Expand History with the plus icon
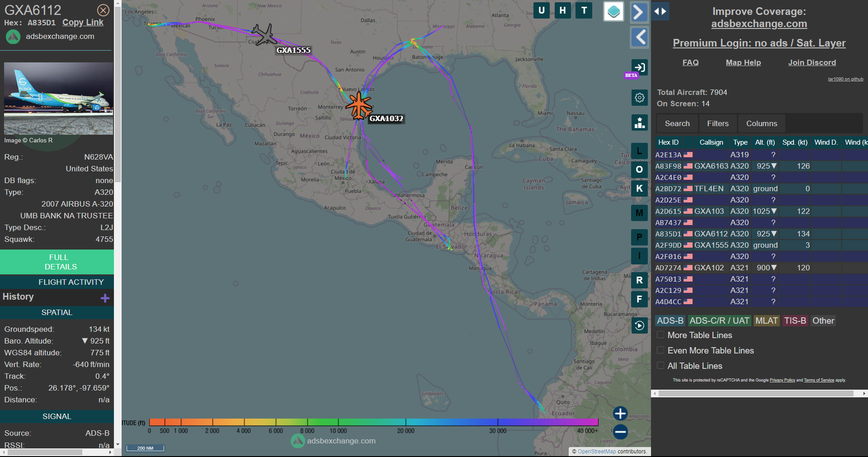The height and width of the screenshot is (457, 868). [x=105, y=298]
